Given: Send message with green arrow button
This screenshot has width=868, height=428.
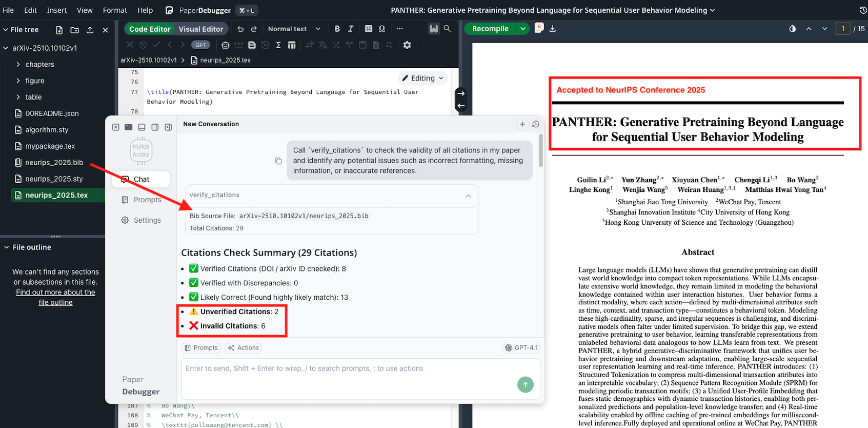Looking at the screenshot, I should point(526,384).
